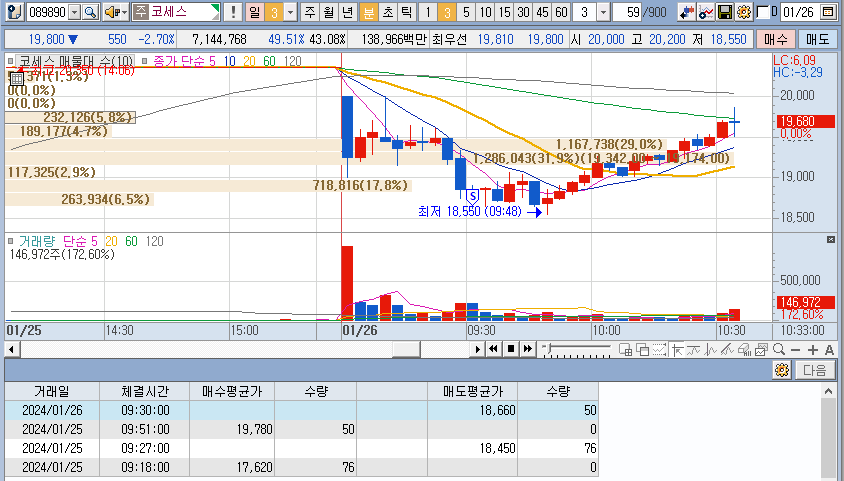844x481 pixels.
Task: Select the 틱 tick chart period
Action: (x=407, y=12)
